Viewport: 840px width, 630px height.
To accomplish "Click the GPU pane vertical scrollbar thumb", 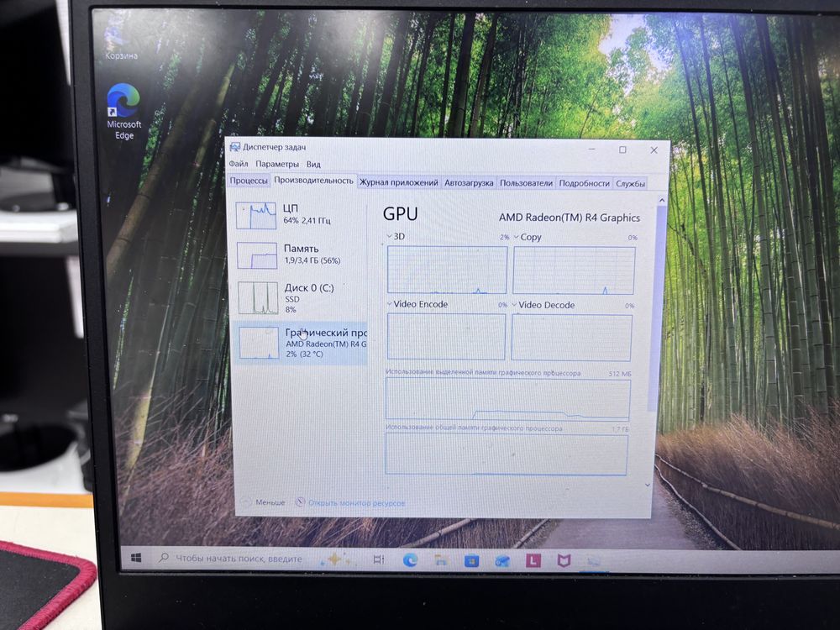I will tap(657, 308).
